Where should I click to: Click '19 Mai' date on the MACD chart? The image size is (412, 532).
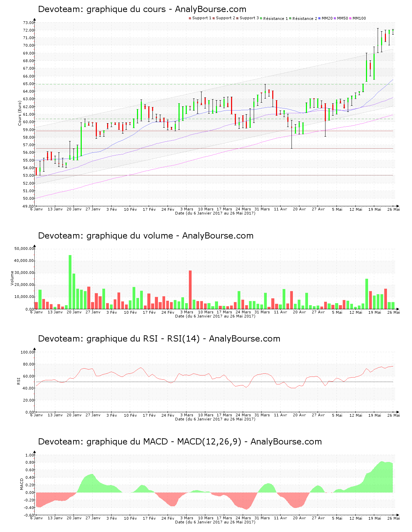point(375,518)
